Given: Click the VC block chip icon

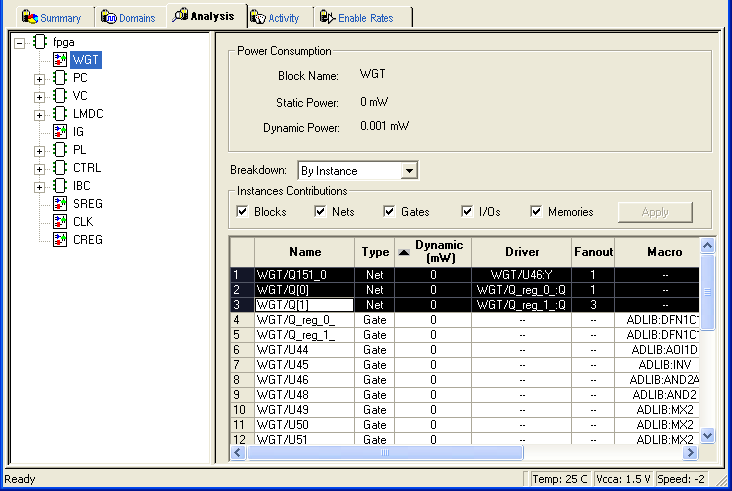Looking at the screenshot, I should coord(60,96).
